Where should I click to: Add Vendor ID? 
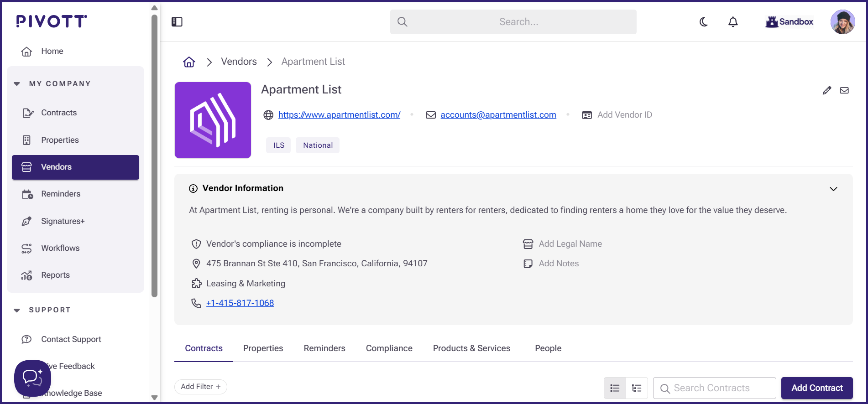[625, 115]
